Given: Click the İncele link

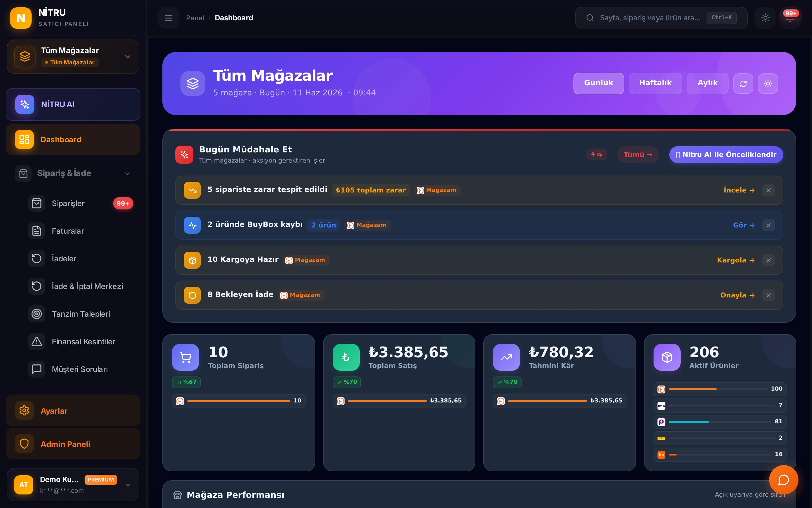Looking at the screenshot, I should (x=739, y=190).
